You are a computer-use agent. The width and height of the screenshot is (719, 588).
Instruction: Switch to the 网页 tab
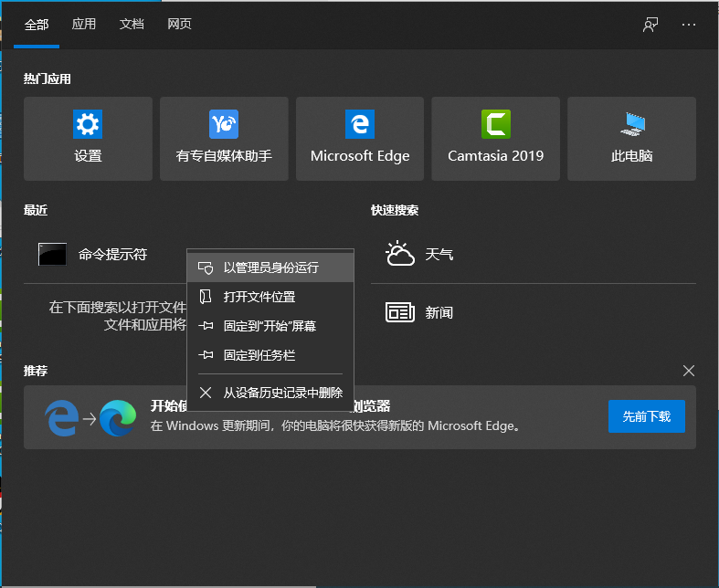(179, 25)
